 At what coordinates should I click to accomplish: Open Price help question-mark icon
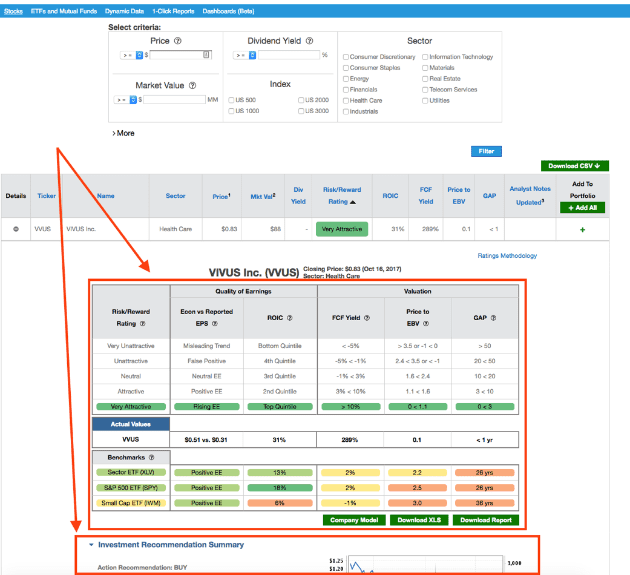(x=178, y=41)
